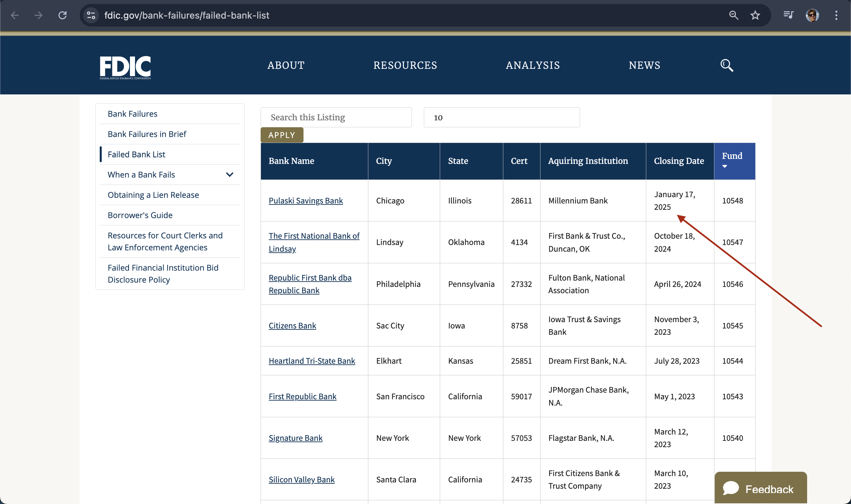851x504 pixels.
Task: Select Failed Bank List in sidebar
Action: pos(136,155)
